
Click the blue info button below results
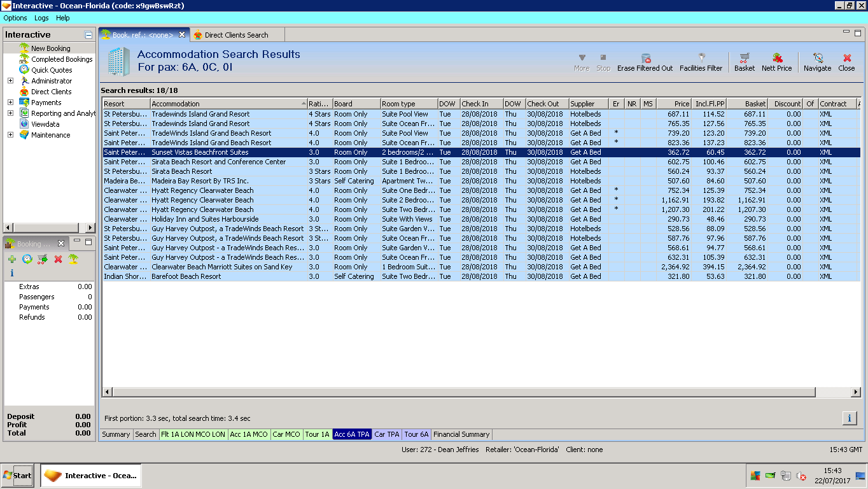click(x=849, y=418)
